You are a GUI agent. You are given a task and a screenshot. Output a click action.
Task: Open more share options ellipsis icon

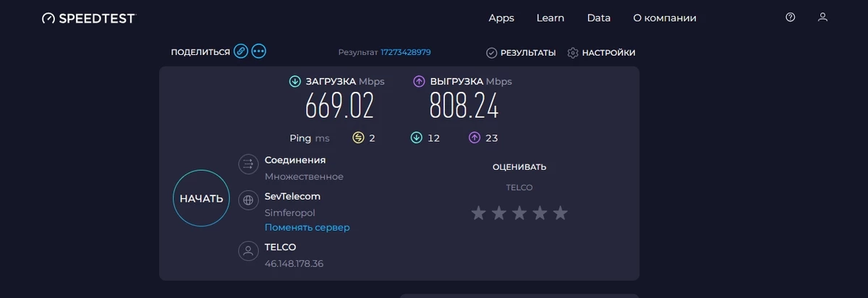click(x=259, y=52)
